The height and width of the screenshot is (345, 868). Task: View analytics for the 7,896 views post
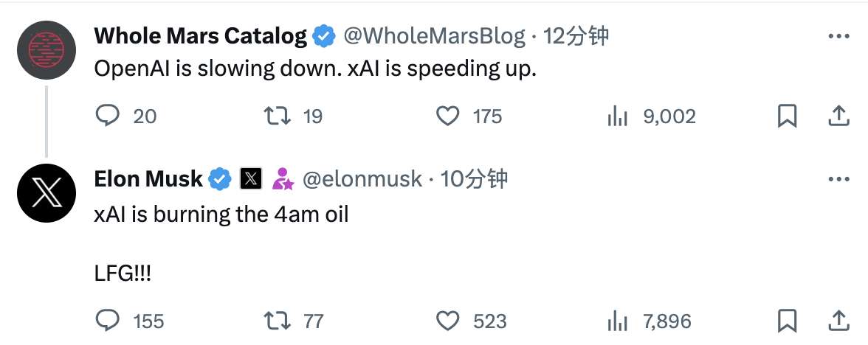coord(616,321)
